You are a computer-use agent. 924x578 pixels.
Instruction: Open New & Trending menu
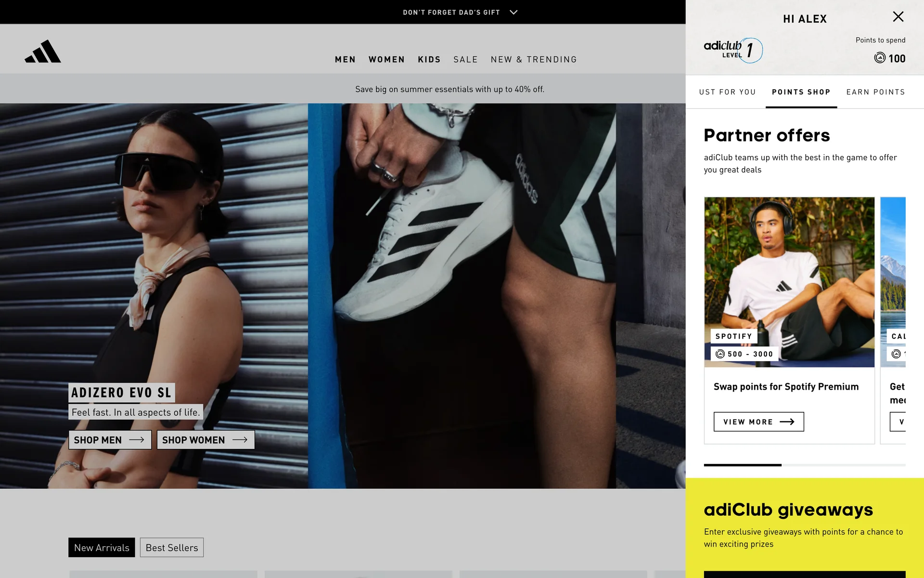[x=534, y=59]
